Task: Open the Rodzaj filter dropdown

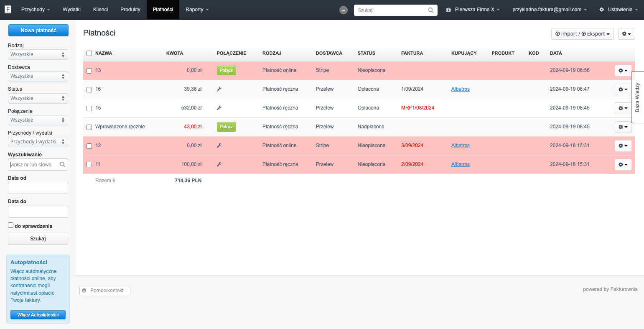Action: coord(38,54)
